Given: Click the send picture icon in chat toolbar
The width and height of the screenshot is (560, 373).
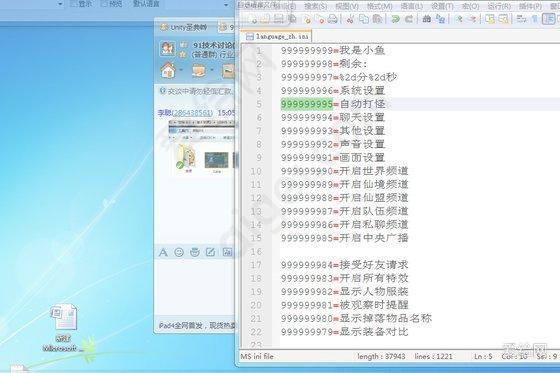Looking at the screenshot, I should pyautogui.click(x=227, y=252).
